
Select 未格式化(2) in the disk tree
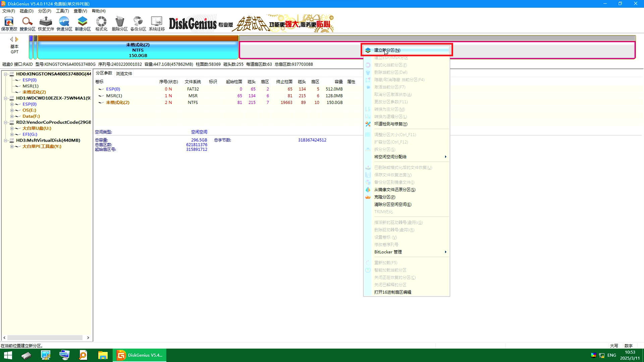tap(34, 92)
